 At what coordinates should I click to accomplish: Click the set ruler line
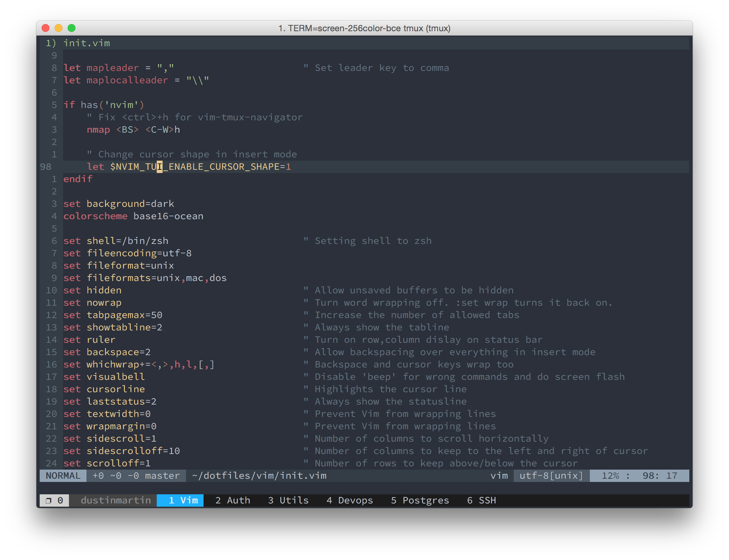pos(89,340)
